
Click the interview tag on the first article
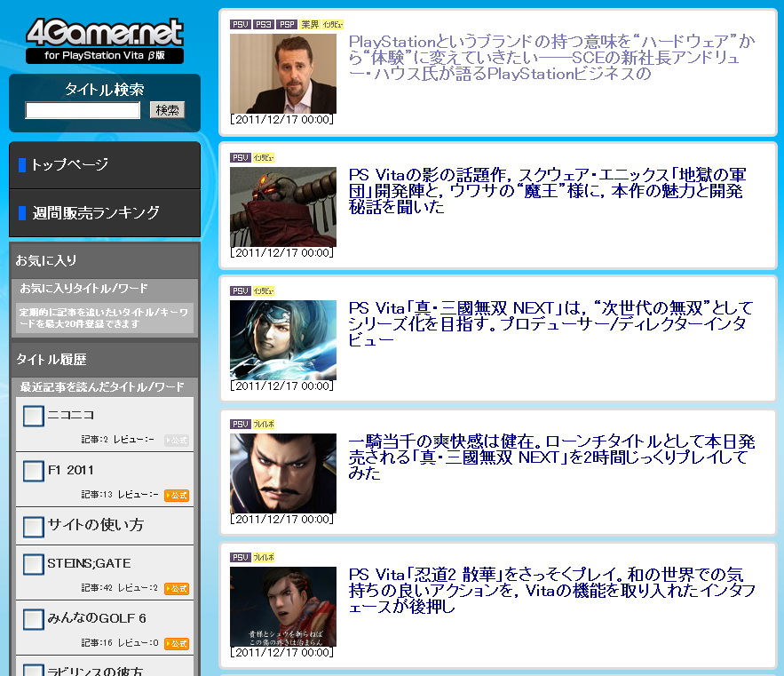(332, 25)
